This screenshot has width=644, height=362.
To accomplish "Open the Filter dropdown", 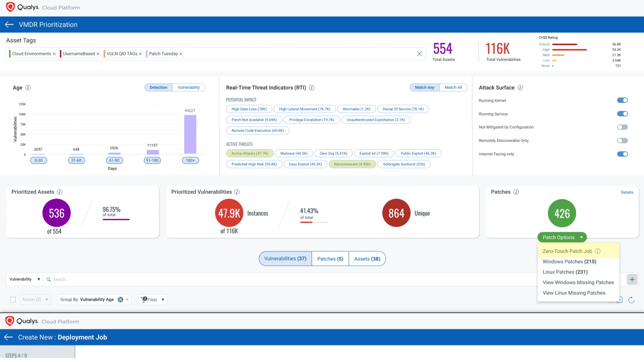I will pyautogui.click(x=152, y=299).
